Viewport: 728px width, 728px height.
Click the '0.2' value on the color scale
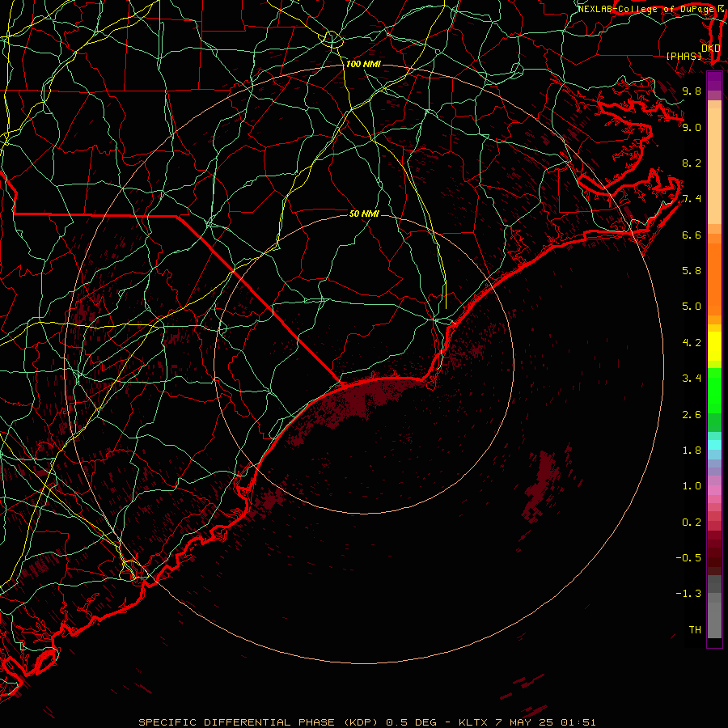click(692, 523)
